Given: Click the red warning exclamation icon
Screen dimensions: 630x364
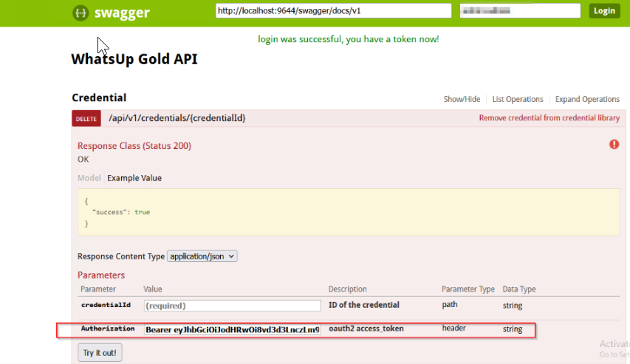Looking at the screenshot, I should pyautogui.click(x=614, y=144).
